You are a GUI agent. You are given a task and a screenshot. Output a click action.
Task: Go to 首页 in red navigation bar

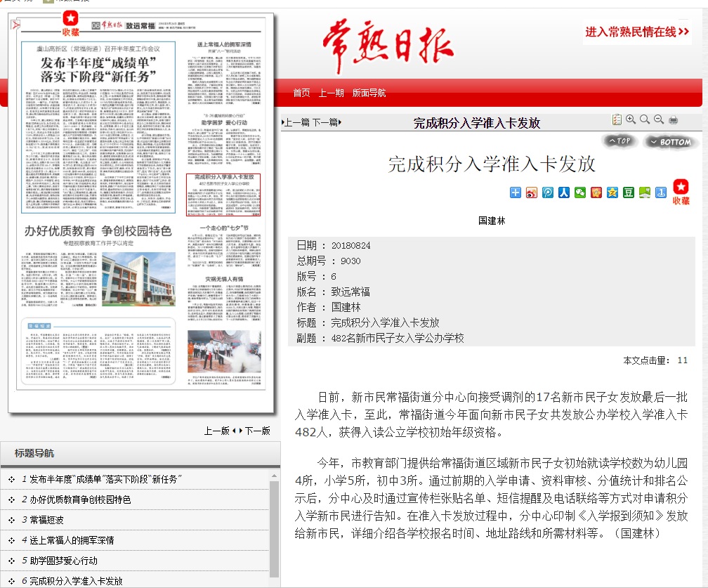(x=301, y=93)
